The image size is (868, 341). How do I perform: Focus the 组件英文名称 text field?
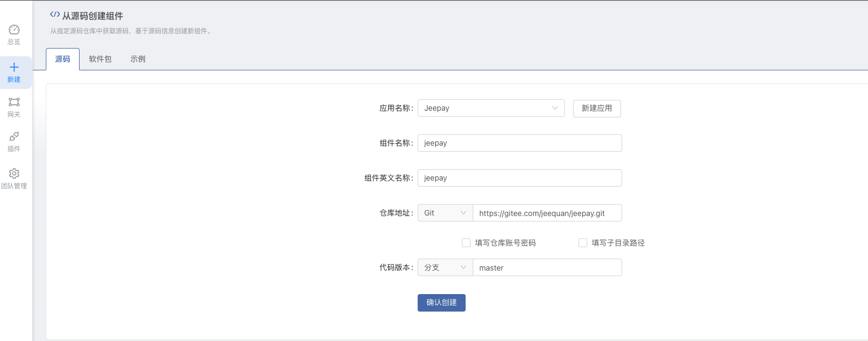click(x=520, y=178)
